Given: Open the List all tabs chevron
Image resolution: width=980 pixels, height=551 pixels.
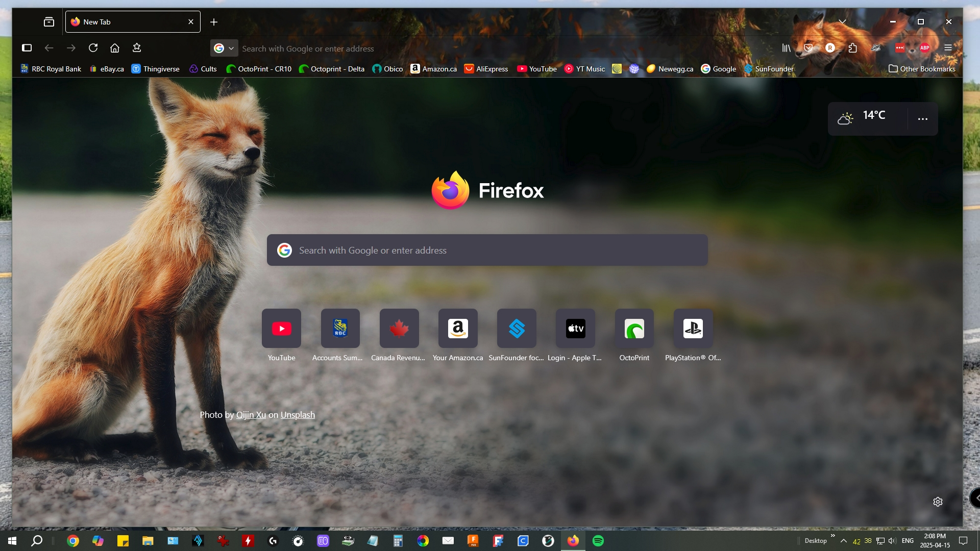Looking at the screenshot, I should (842, 22).
